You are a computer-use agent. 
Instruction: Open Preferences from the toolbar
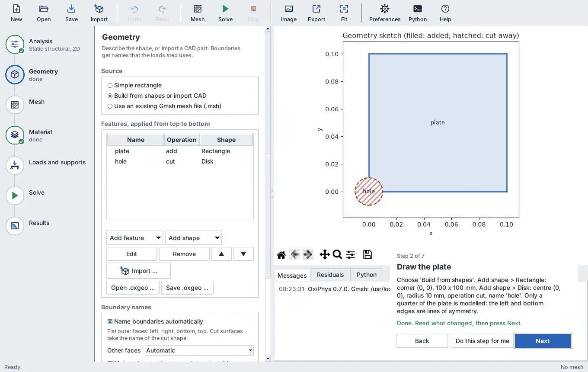pyautogui.click(x=385, y=13)
